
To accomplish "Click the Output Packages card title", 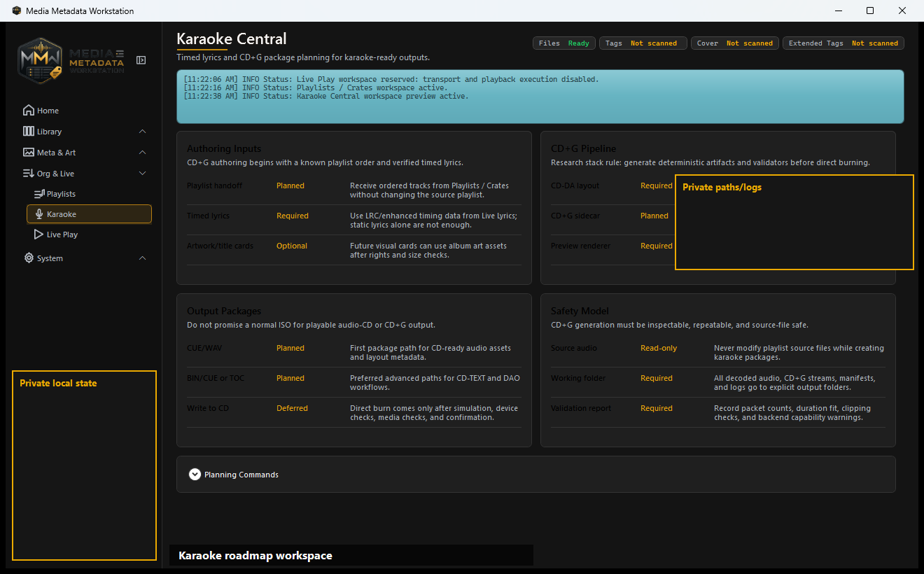I will click(x=224, y=311).
